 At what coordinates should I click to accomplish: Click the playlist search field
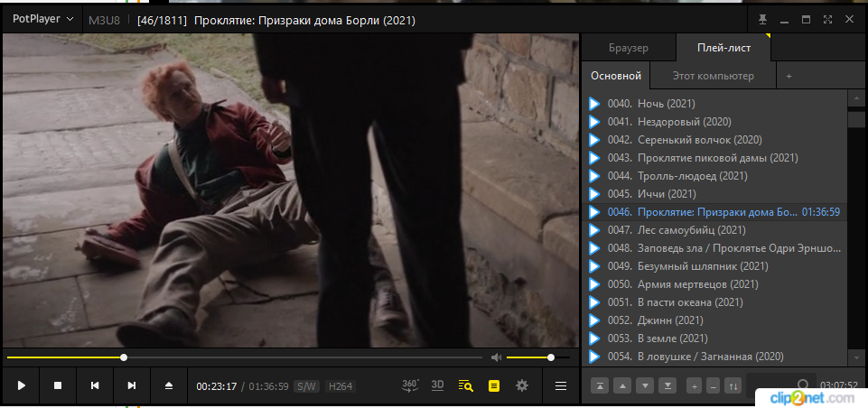pos(780,385)
